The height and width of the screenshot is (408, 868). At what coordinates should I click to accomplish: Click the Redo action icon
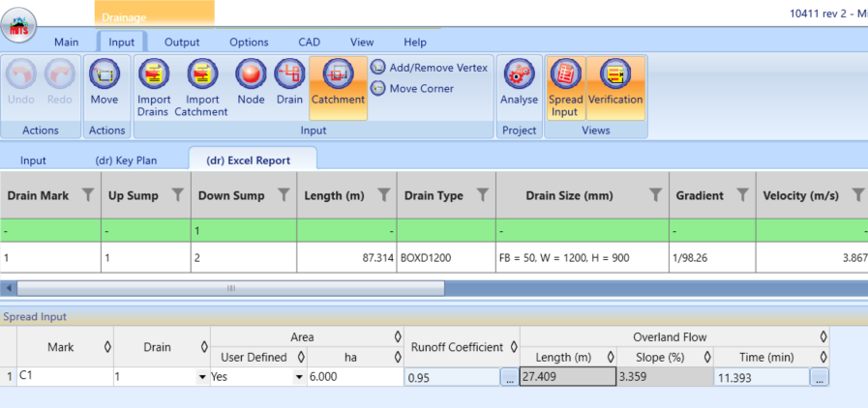59,73
